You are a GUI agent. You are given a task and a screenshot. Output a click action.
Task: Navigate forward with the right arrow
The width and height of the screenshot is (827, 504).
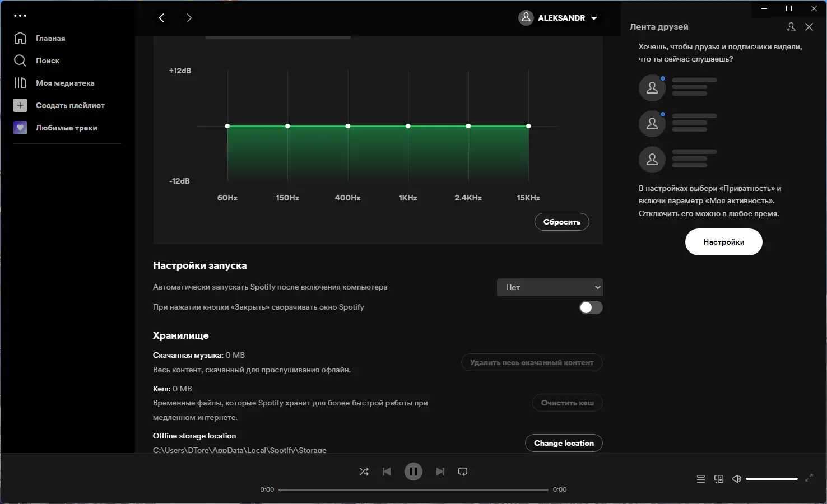(189, 18)
